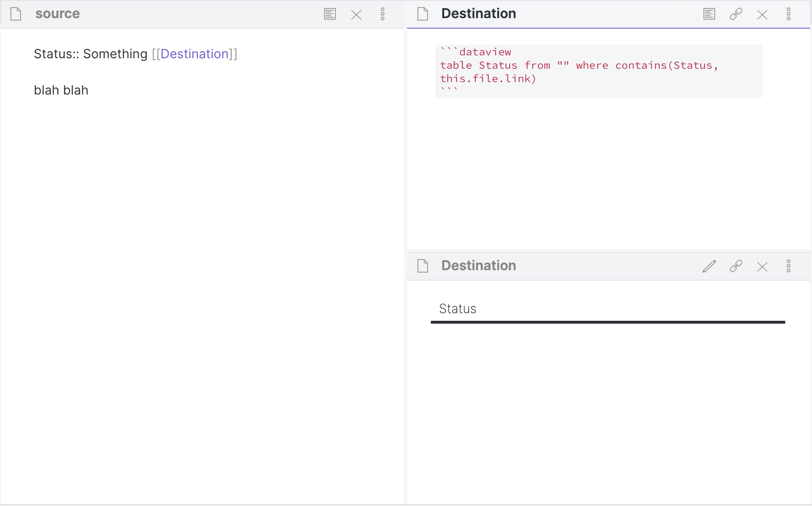Click the file icon in bottom Destination pane
812x506 pixels.
pos(423,266)
